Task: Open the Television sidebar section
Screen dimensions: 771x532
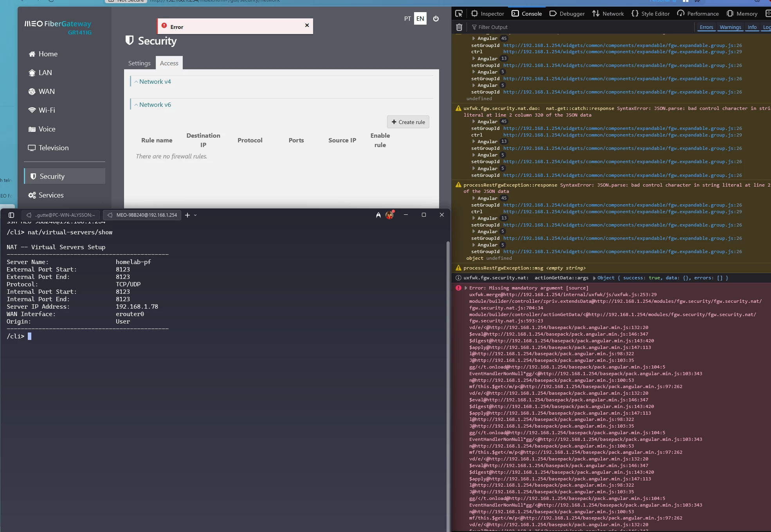Action: [53, 148]
